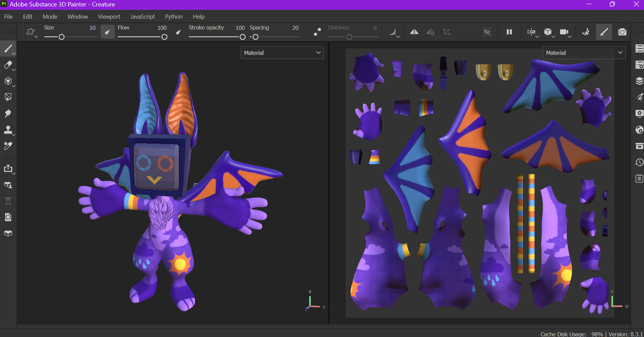Select the Clone stamp tool

coord(8,130)
